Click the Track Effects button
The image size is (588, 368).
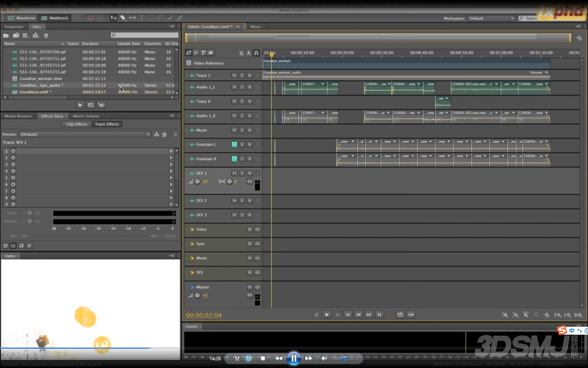(x=107, y=124)
